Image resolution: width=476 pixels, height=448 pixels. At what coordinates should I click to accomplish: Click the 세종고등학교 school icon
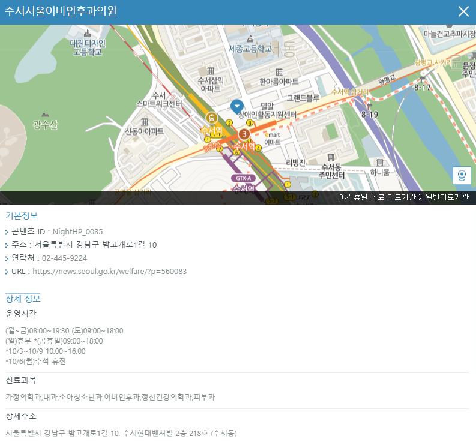tap(250, 39)
